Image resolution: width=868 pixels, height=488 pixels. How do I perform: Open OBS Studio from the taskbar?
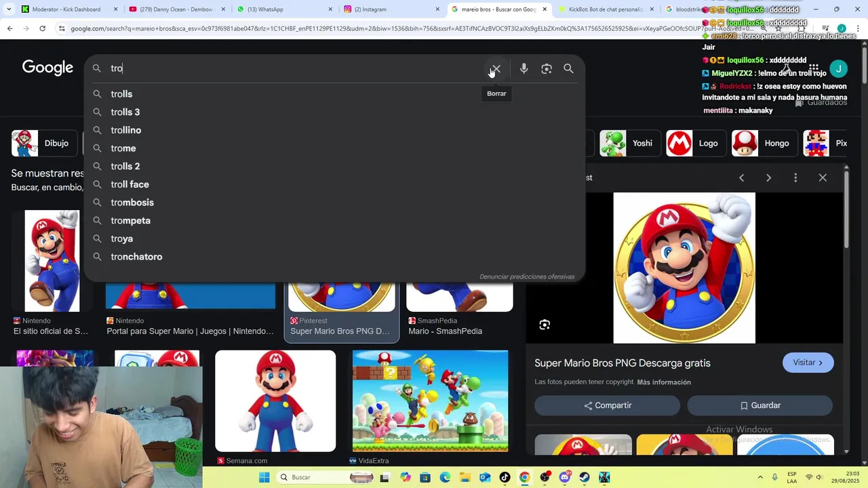click(x=545, y=477)
